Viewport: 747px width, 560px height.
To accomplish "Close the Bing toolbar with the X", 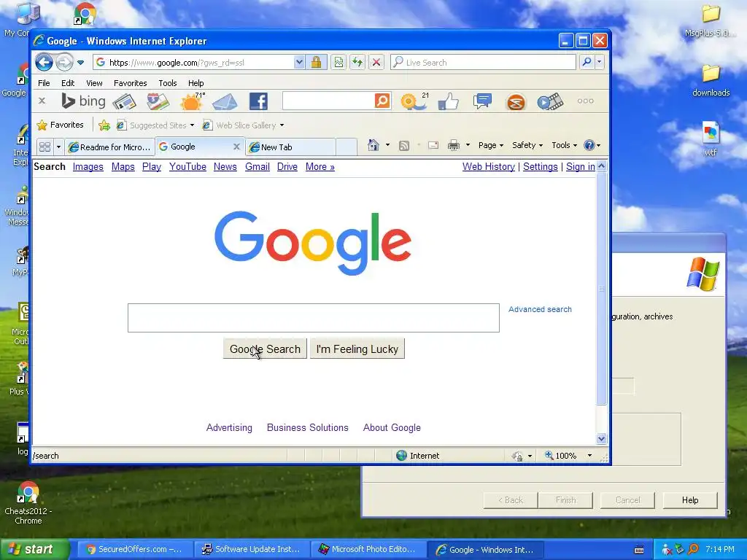I will (x=42, y=101).
